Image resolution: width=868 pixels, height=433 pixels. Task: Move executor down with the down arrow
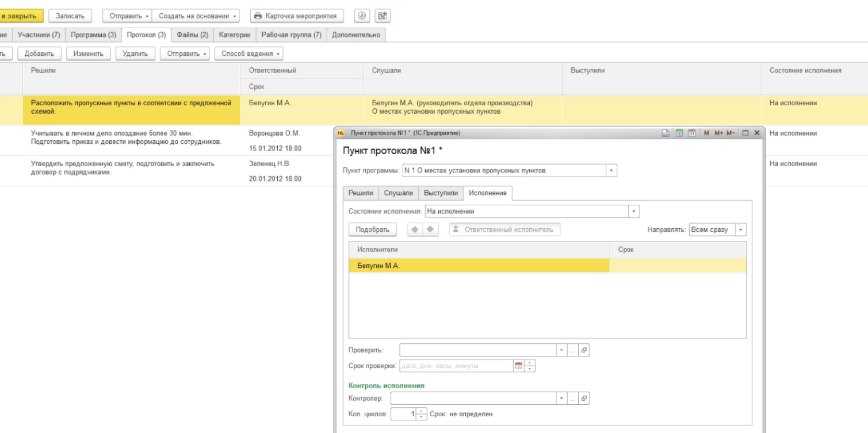click(x=430, y=229)
